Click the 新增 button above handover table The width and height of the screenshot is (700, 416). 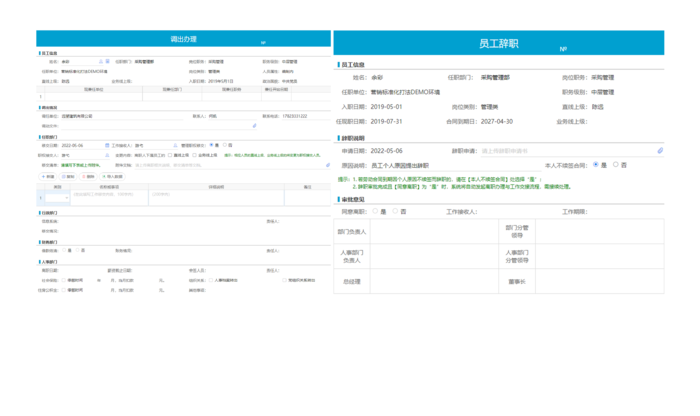point(49,176)
